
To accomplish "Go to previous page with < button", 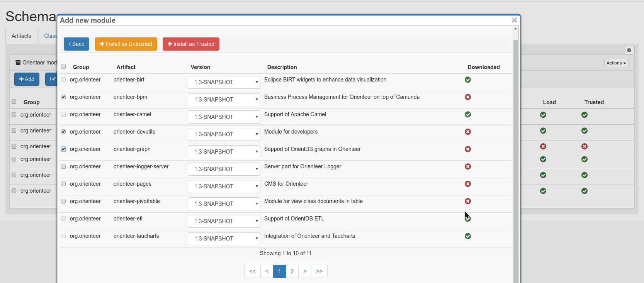I will 267,271.
